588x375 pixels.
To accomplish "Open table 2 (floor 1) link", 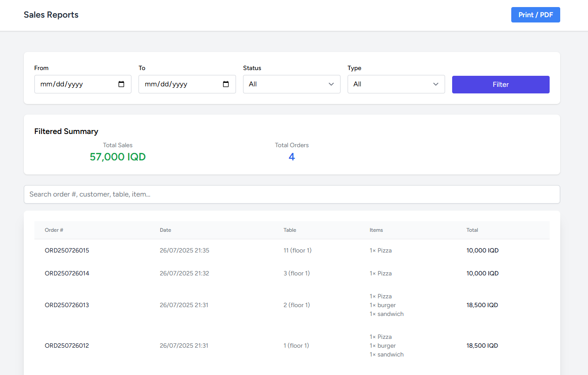I will [296, 304].
